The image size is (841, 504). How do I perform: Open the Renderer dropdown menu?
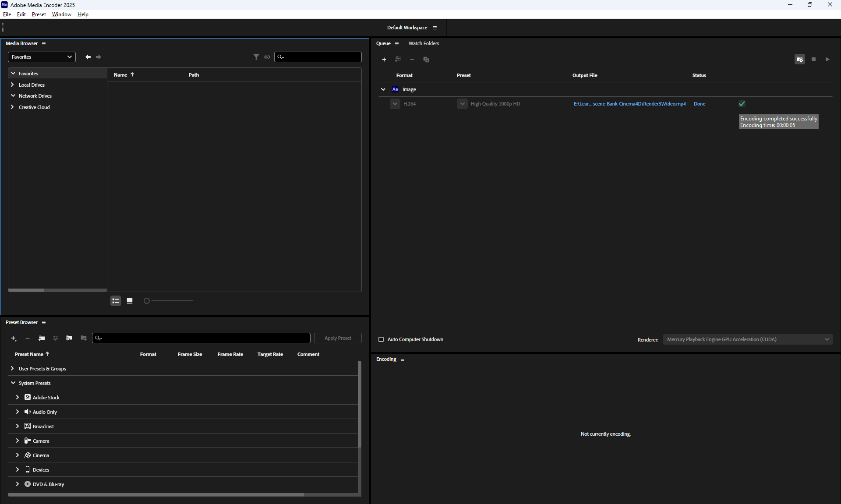pos(748,339)
